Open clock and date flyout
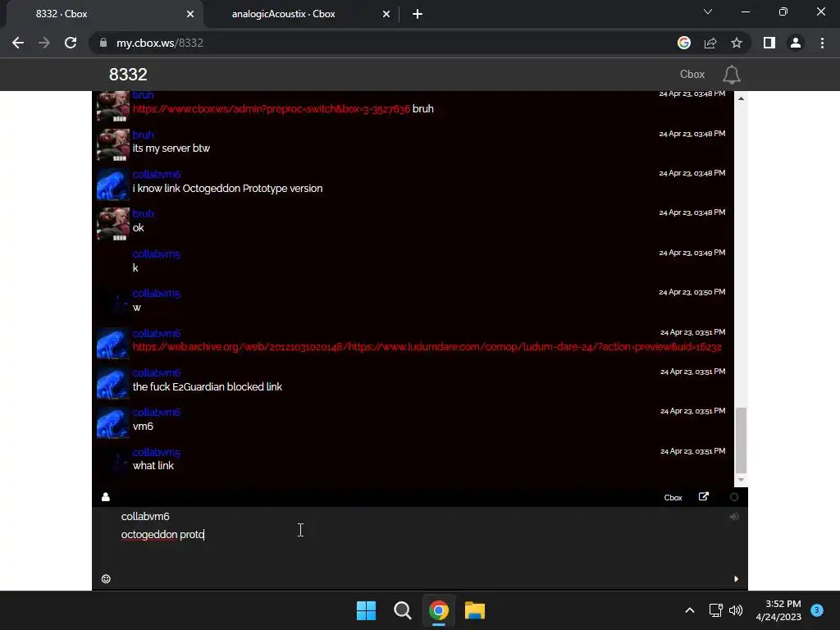 tap(778, 610)
